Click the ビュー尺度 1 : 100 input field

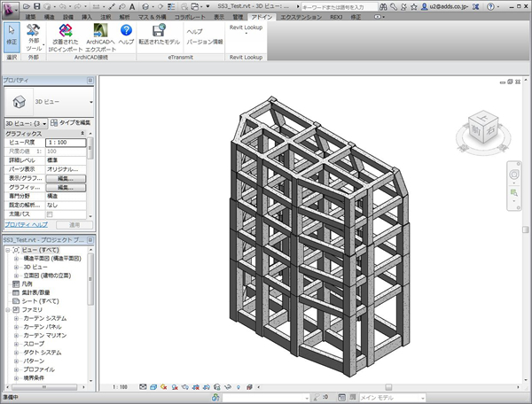(66, 143)
